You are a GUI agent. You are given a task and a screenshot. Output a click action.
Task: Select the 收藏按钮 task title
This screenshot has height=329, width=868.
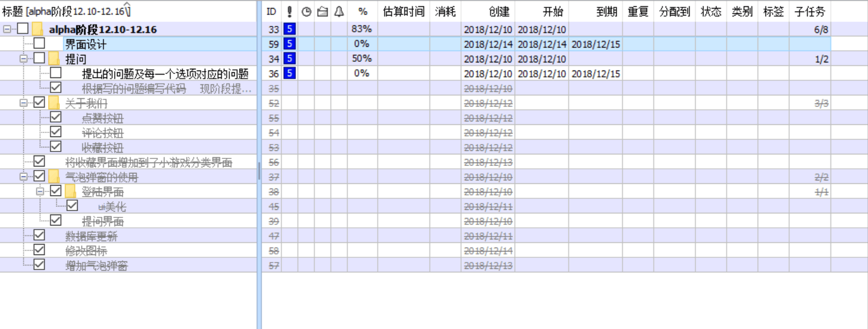pyautogui.click(x=102, y=147)
